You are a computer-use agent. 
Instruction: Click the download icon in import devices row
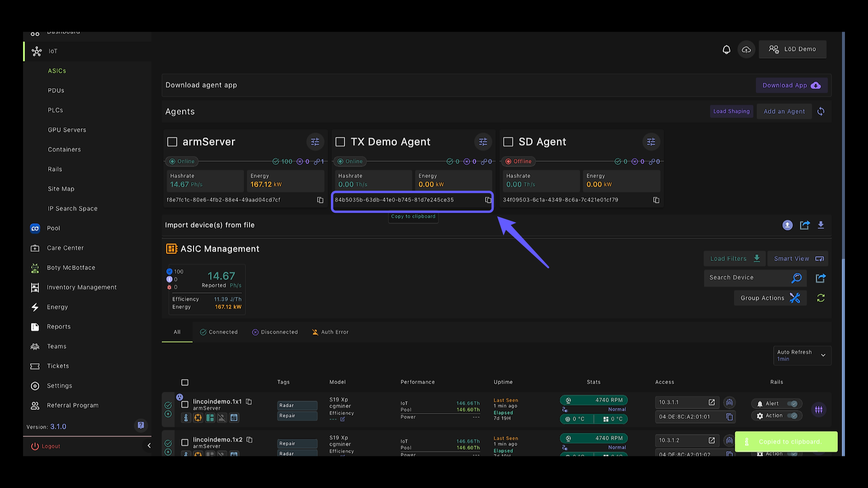point(821,225)
